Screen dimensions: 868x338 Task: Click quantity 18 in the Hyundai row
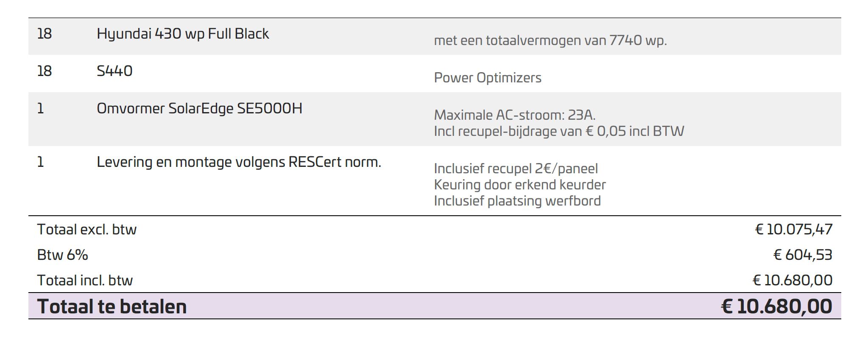(x=45, y=34)
